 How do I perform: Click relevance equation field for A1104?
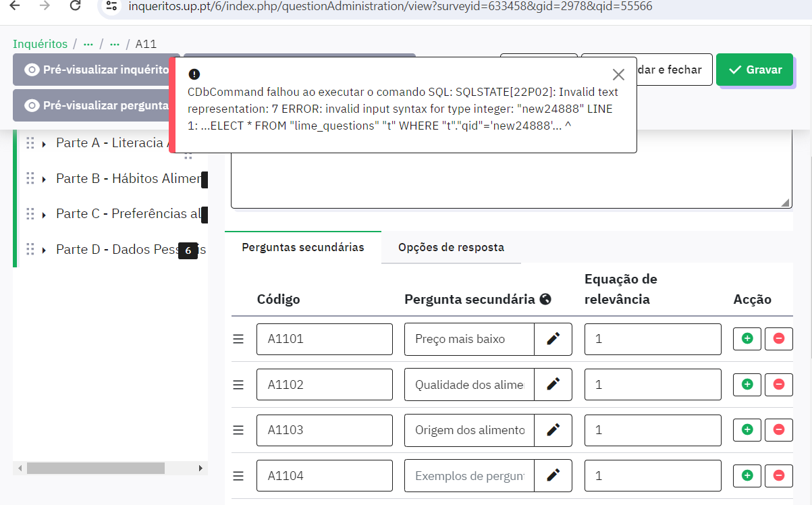coord(653,476)
